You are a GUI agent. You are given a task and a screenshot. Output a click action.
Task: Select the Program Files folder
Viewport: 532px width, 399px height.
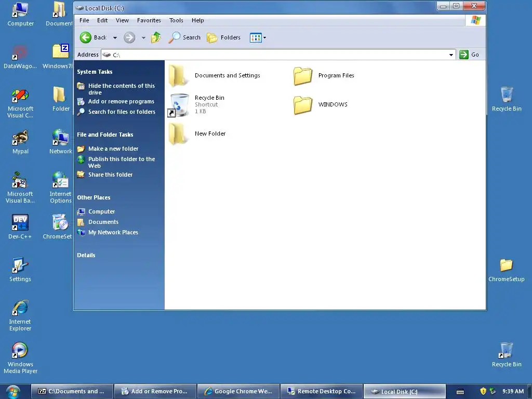[324, 75]
